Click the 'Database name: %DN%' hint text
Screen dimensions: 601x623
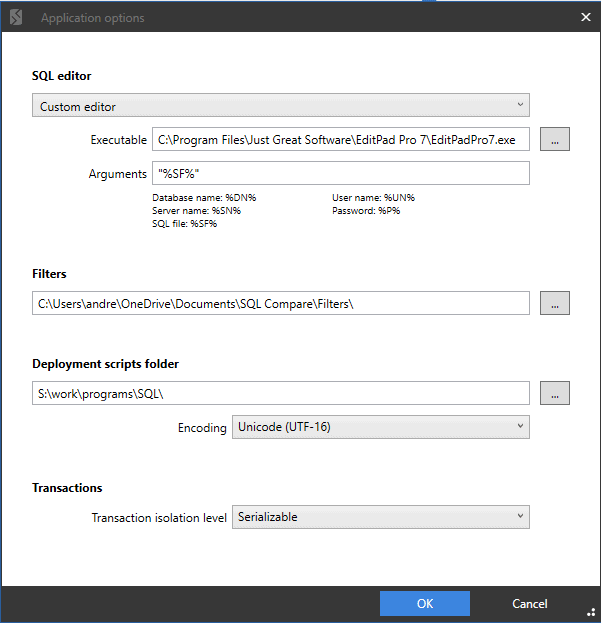(x=204, y=197)
